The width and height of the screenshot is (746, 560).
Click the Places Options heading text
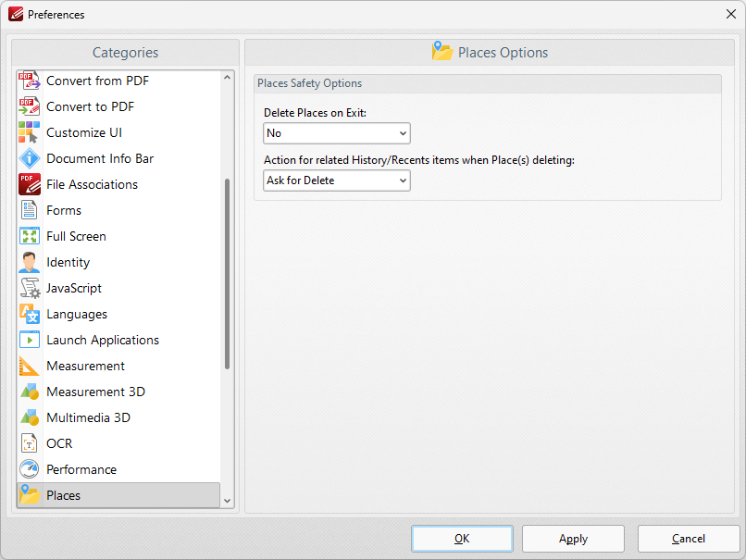(503, 53)
